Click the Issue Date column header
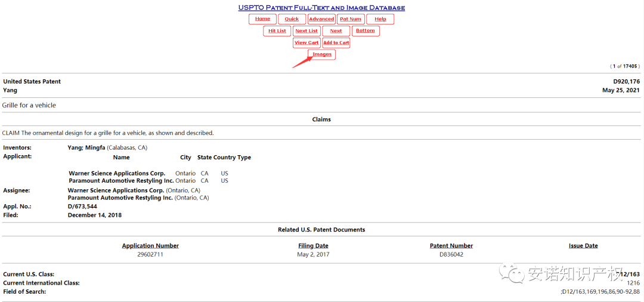Screen dimensions: 644x302 click(583, 246)
